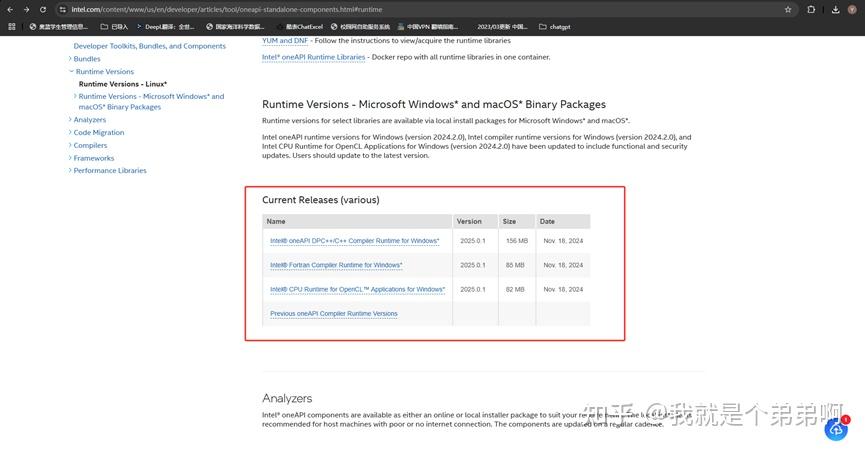This screenshot has height=449, width=865.
Task: Click the browser forward arrow
Action: coord(25,9)
